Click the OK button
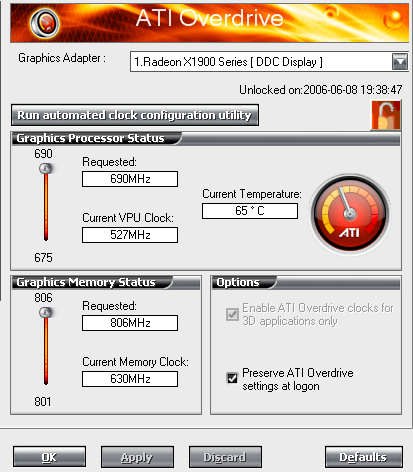Image resolution: width=413 pixels, height=472 pixels. point(49,457)
